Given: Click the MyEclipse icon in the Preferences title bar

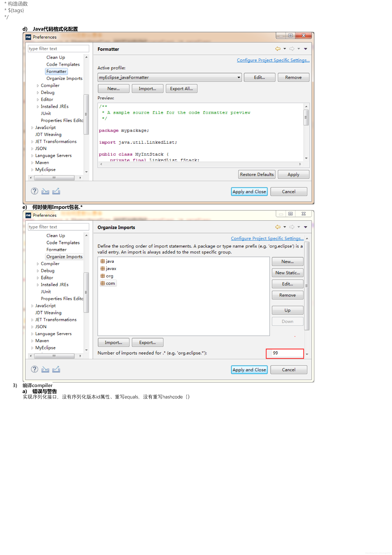Looking at the screenshot, I should [x=28, y=37].
